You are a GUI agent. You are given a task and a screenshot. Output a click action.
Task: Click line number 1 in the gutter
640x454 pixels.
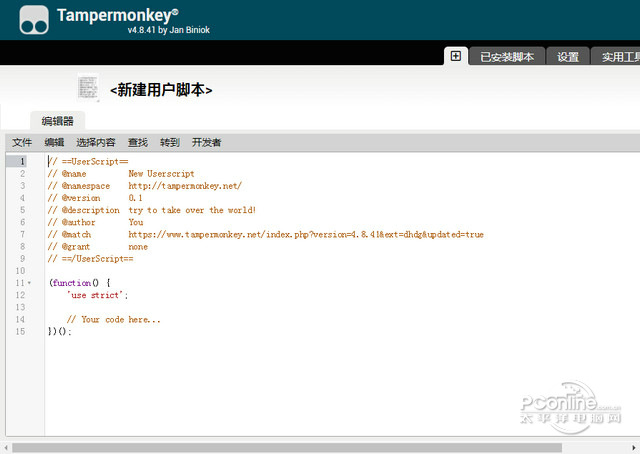22,161
